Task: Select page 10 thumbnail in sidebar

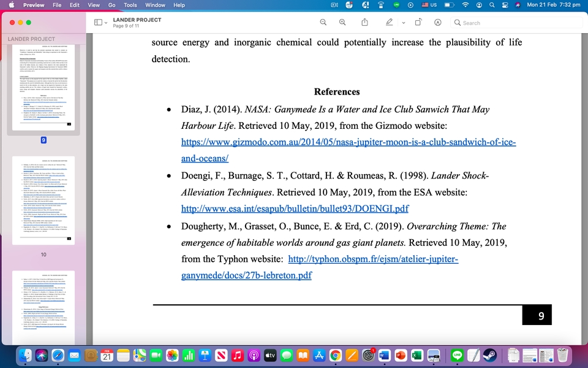Action: pyautogui.click(x=43, y=201)
